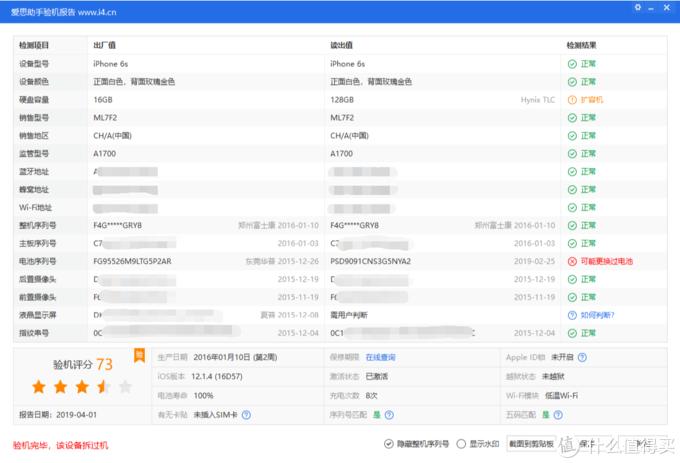Image resolution: width=680 pixels, height=463 pixels.
Task: Click the orange warning icon beside 扩容机
Action: click(572, 100)
